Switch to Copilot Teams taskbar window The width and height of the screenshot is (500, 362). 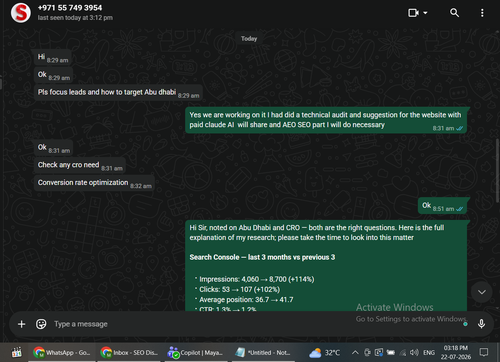coord(195,352)
